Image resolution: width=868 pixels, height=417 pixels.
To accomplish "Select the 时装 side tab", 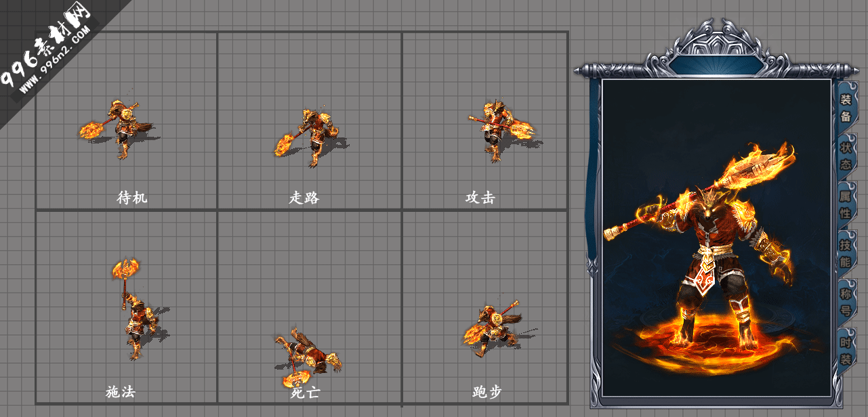I will (846, 351).
